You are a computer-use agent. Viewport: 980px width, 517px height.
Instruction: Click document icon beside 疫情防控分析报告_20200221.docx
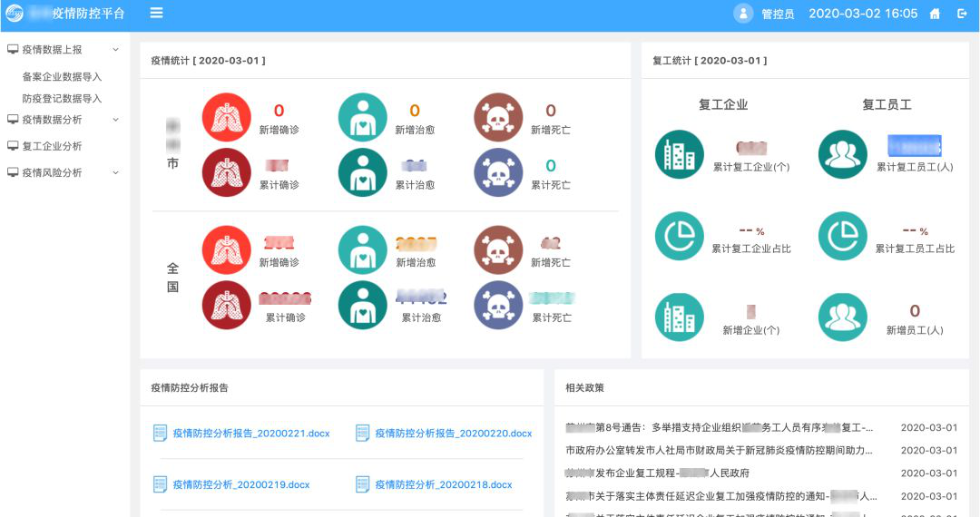click(x=160, y=433)
